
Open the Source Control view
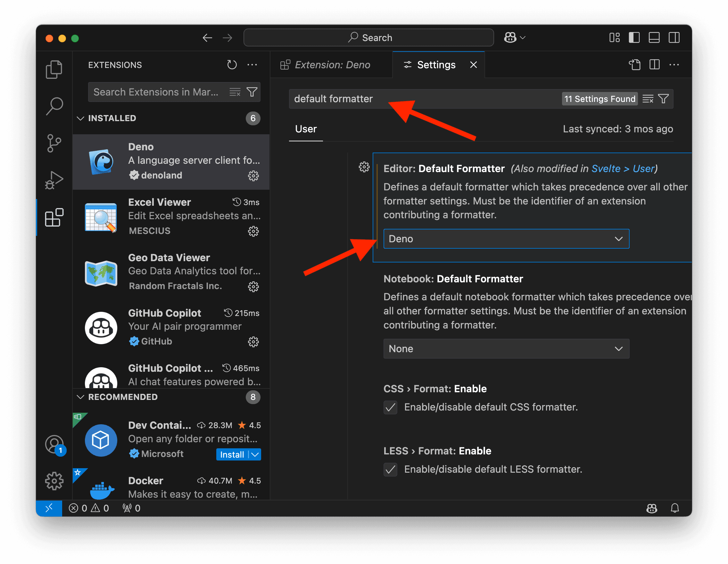54,143
